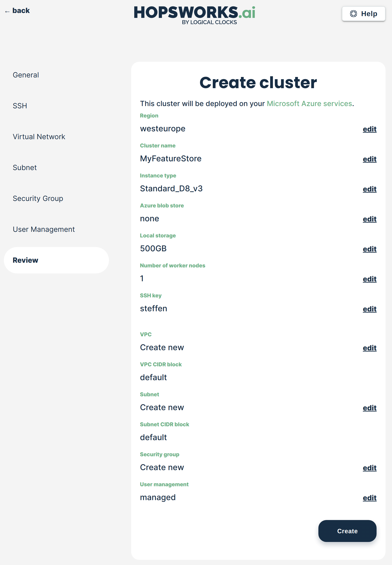Image resolution: width=392 pixels, height=565 pixels.
Task: Edit the number of worker nodes
Action: point(369,279)
